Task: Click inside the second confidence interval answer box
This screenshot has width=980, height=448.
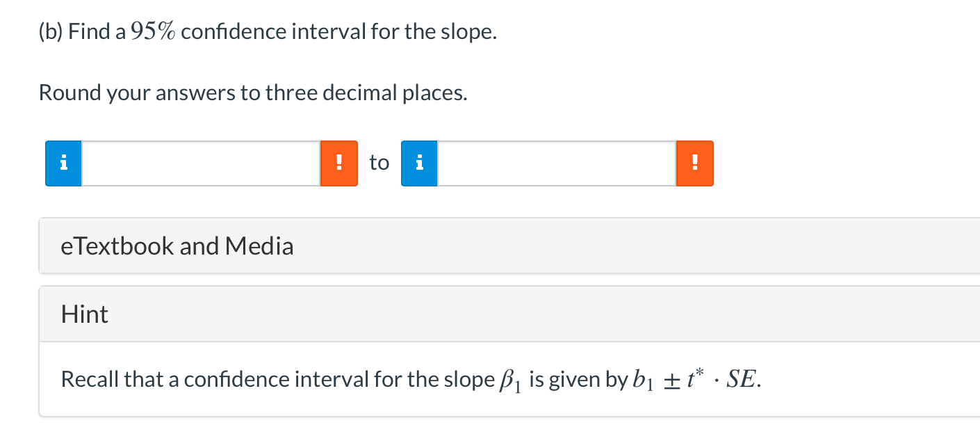Action: pos(556,163)
